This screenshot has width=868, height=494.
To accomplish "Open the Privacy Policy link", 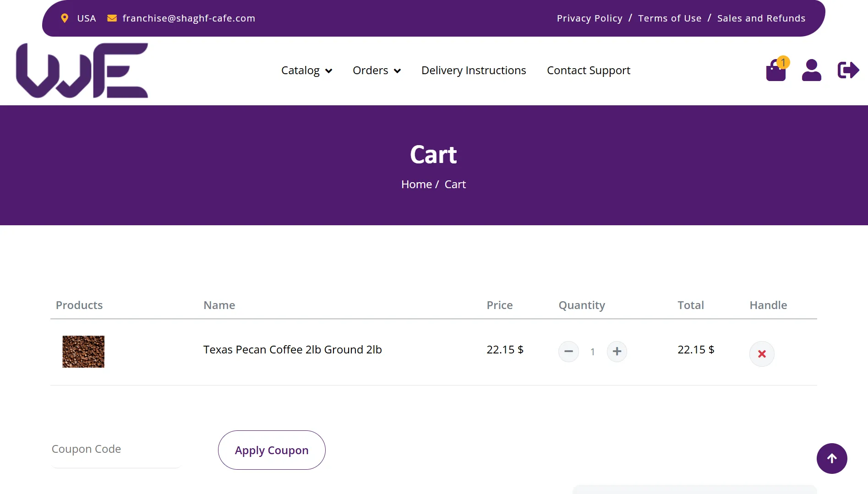I will click(590, 18).
